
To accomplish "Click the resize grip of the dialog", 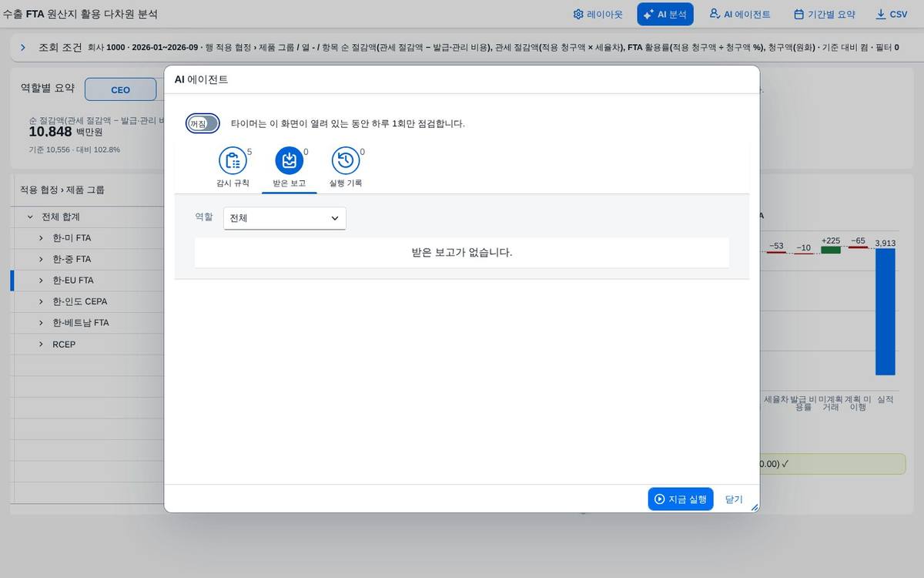I will (755, 507).
